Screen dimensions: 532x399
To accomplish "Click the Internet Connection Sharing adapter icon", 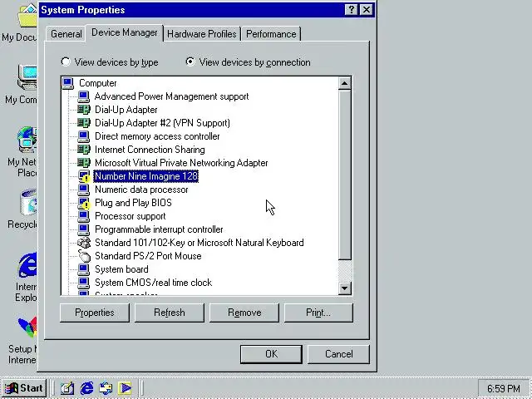I will 83,150.
